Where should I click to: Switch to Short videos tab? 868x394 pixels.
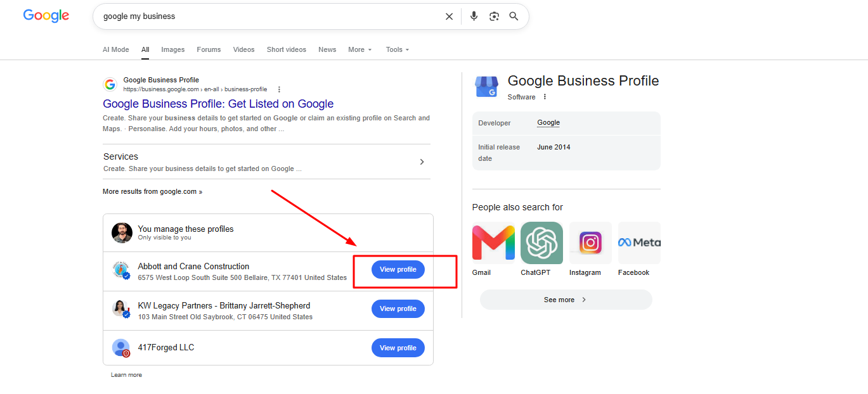pos(287,49)
